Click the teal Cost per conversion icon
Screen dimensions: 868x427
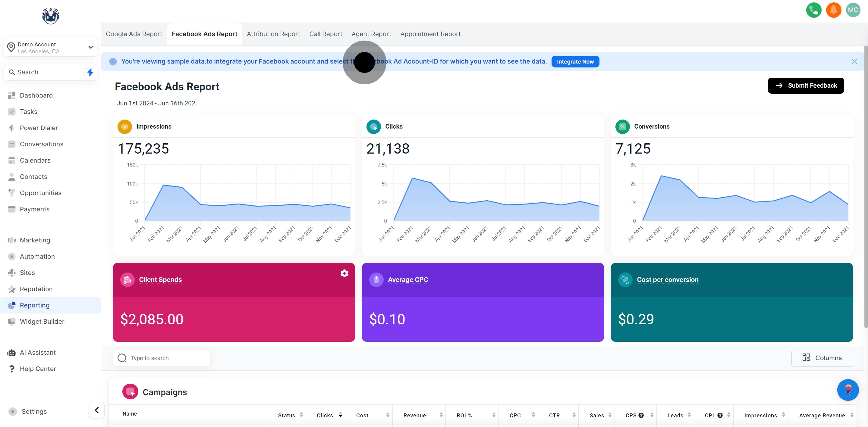[x=626, y=279]
